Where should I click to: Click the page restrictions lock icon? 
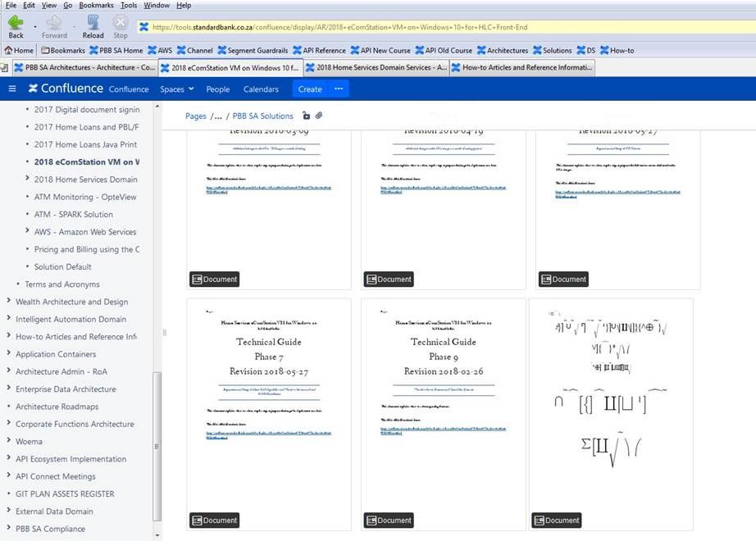306,116
